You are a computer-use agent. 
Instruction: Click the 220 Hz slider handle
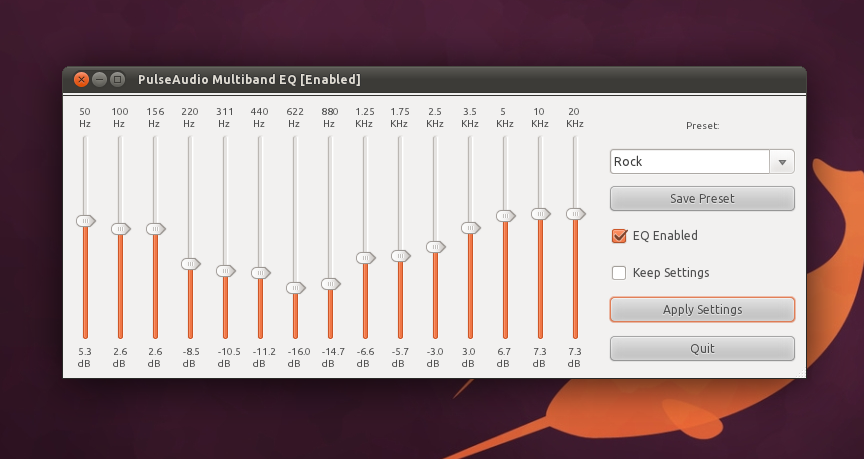click(190, 264)
